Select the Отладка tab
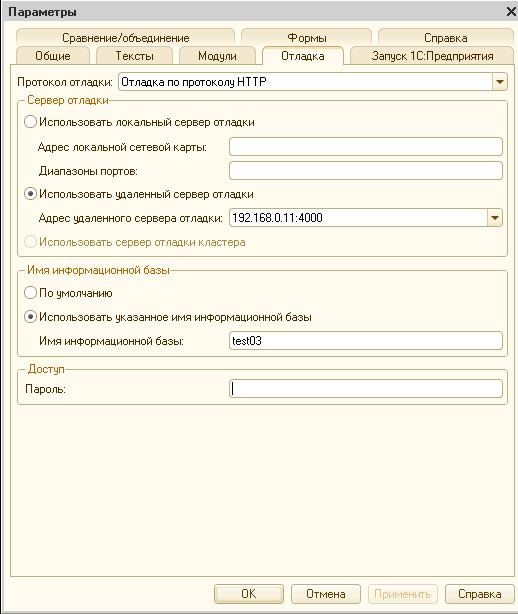Image resolution: width=518 pixels, height=614 pixels. pos(303,56)
